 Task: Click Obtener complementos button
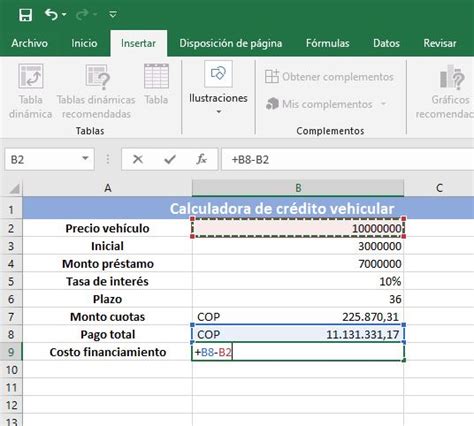tap(329, 77)
